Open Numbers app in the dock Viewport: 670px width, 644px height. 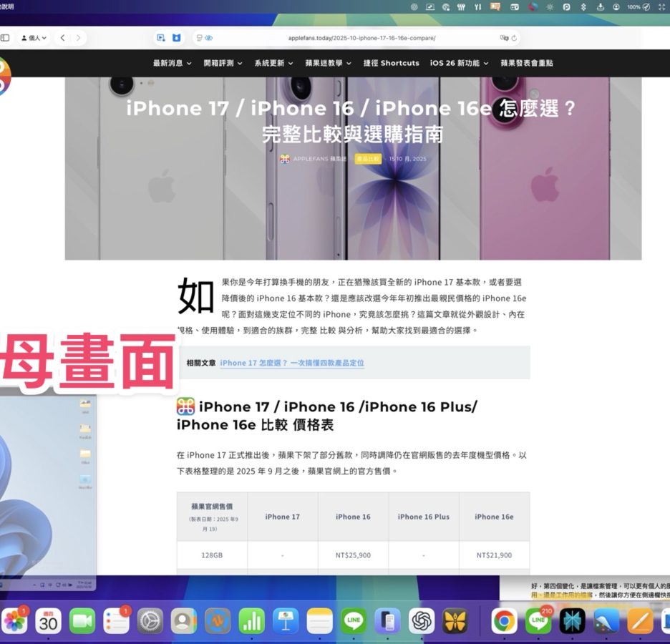click(252, 620)
